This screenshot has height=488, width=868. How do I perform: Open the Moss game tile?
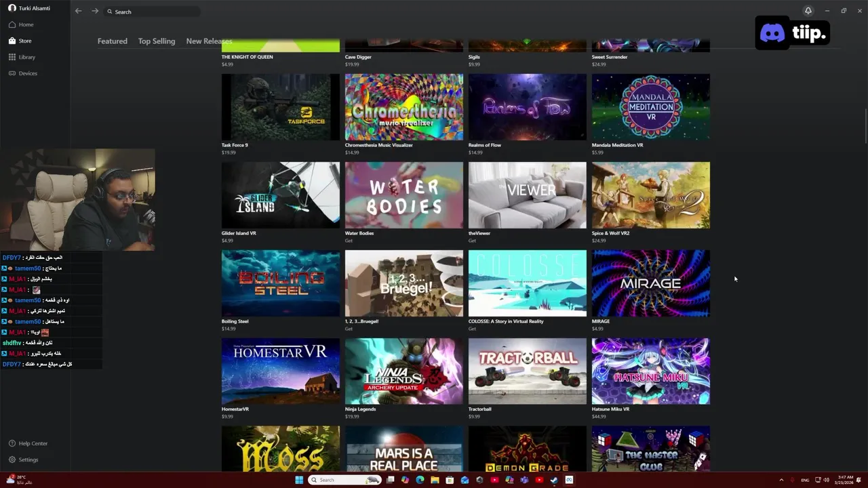tap(281, 449)
